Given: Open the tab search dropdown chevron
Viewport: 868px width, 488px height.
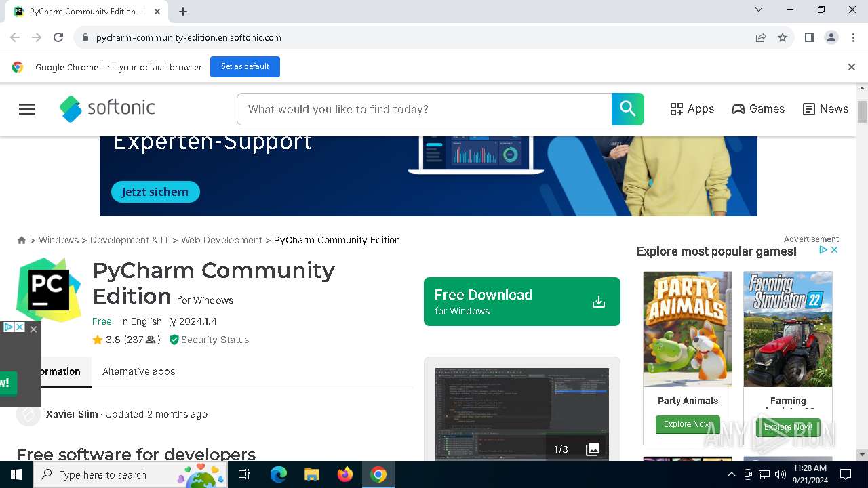Looking at the screenshot, I should [x=759, y=9].
